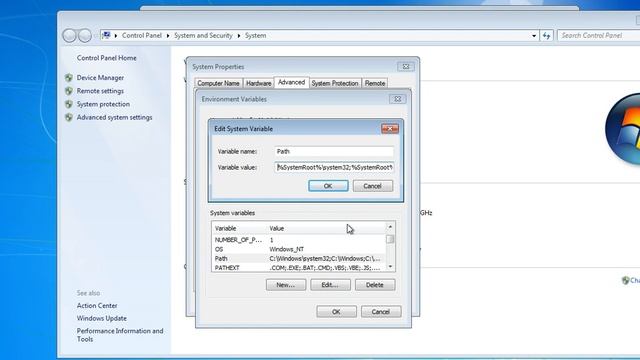This screenshot has height=360, width=640.
Task: Select Advanced tab in System Properties
Action: pos(291,82)
